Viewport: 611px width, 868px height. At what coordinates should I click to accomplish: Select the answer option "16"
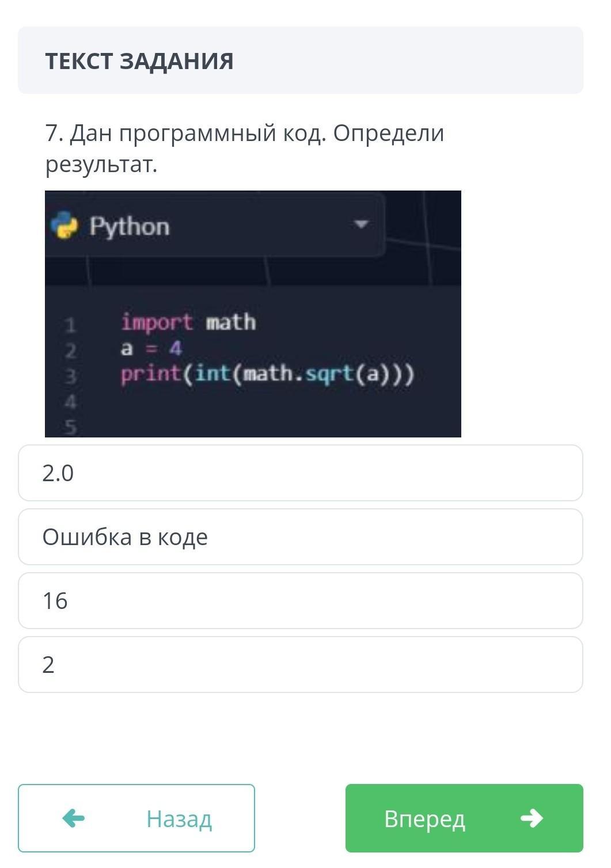[300, 601]
